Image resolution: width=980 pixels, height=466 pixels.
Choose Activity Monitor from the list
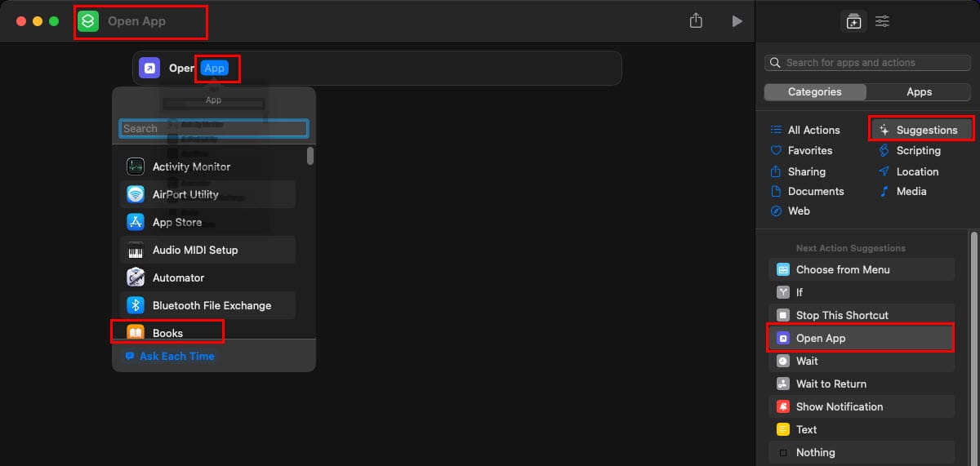207,166
